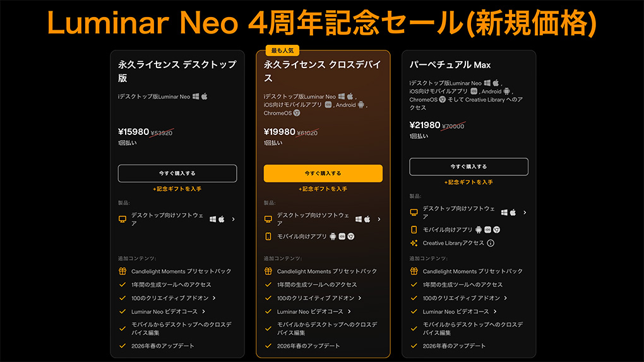Click the monitor icon in the Perpetual Max card
The image size is (644, 362).
(x=414, y=213)
